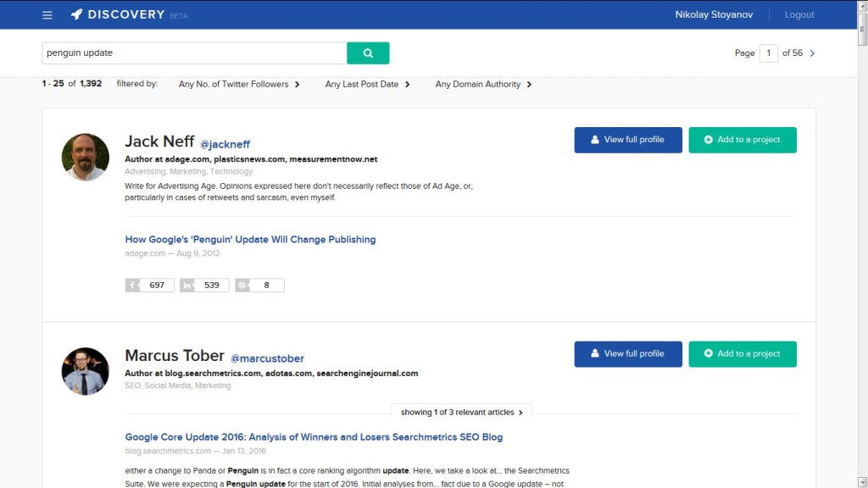Image resolution: width=868 pixels, height=488 pixels.
Task: Open the hamburger menu icon
Action: [47, 14]
